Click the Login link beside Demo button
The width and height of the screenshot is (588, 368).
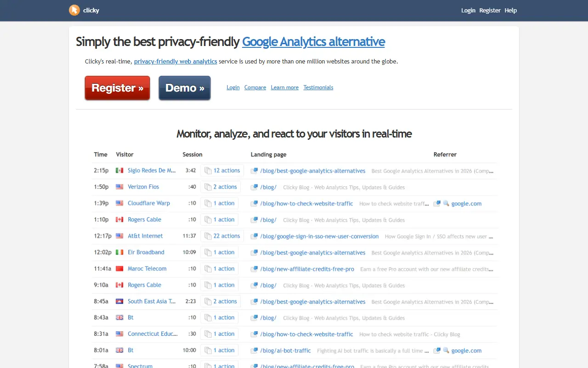[x=233, y=87]
